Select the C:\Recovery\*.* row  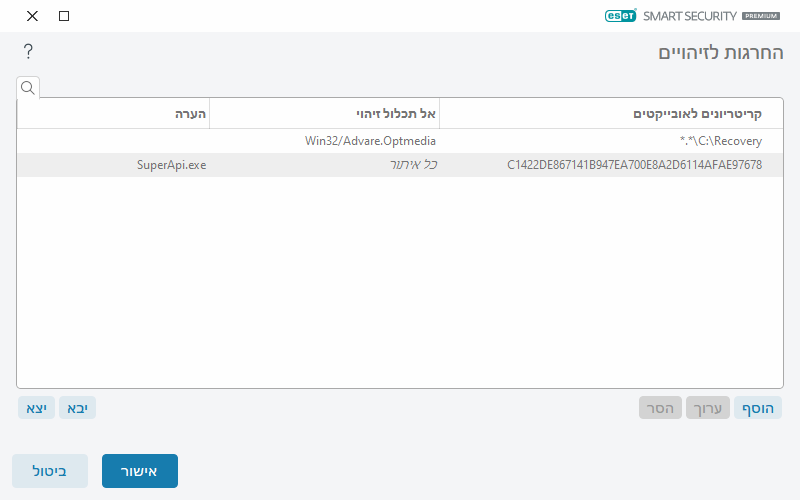(400, 141)
